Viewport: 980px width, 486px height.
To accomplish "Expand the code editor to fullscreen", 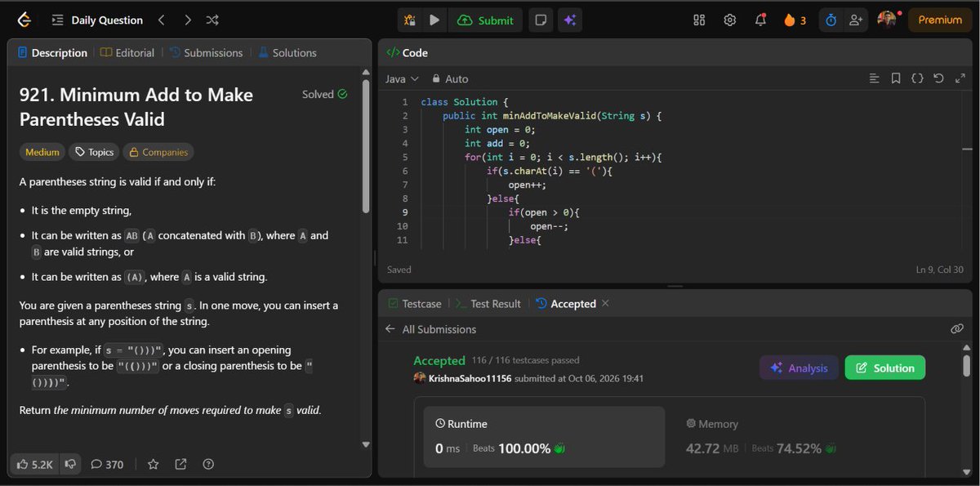I will [960, 78].
